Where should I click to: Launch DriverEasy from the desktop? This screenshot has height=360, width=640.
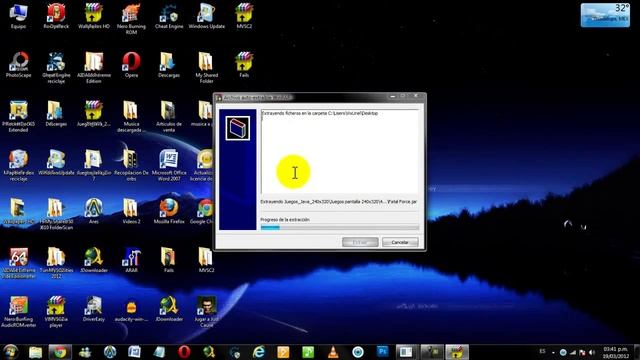tap(93, 309)
